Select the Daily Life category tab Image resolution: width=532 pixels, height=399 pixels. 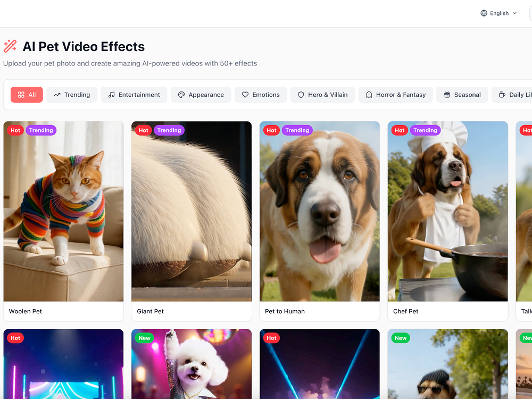(512, 95)
